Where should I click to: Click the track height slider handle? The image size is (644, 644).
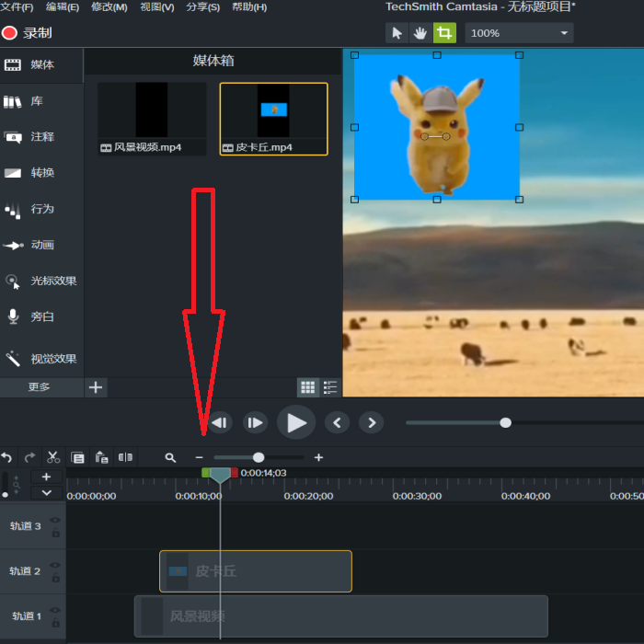coord(5,495)
